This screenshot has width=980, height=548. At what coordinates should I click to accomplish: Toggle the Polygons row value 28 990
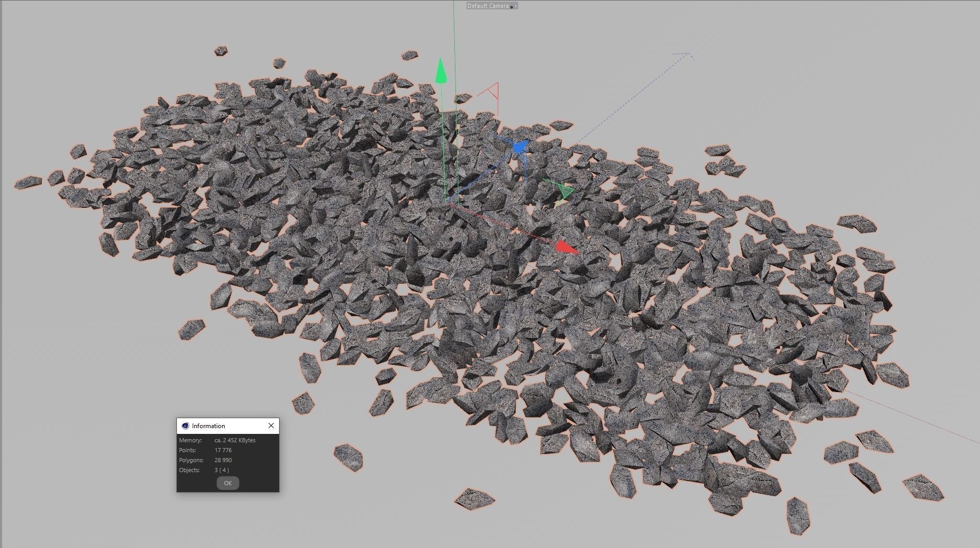pos(223,460)
